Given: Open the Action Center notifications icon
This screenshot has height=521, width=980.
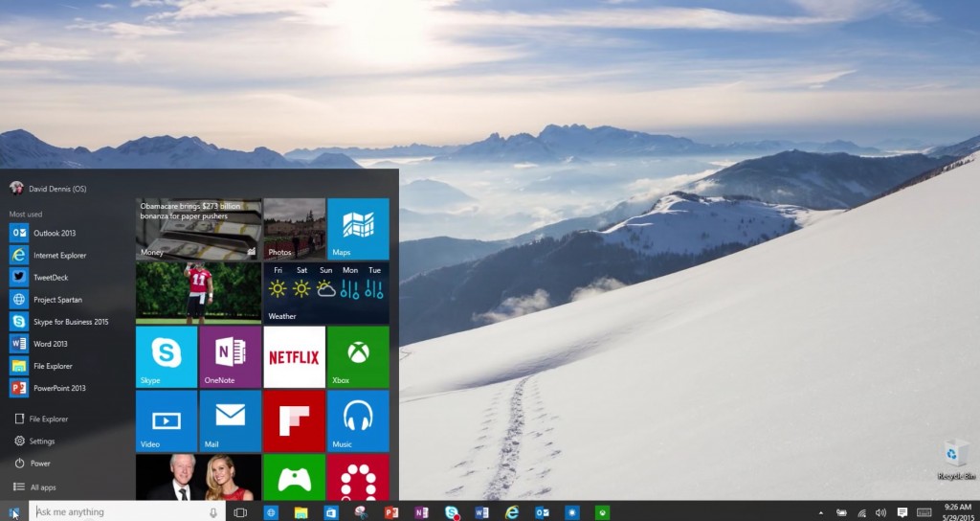Looking at the screenshot, I should 902,512.
